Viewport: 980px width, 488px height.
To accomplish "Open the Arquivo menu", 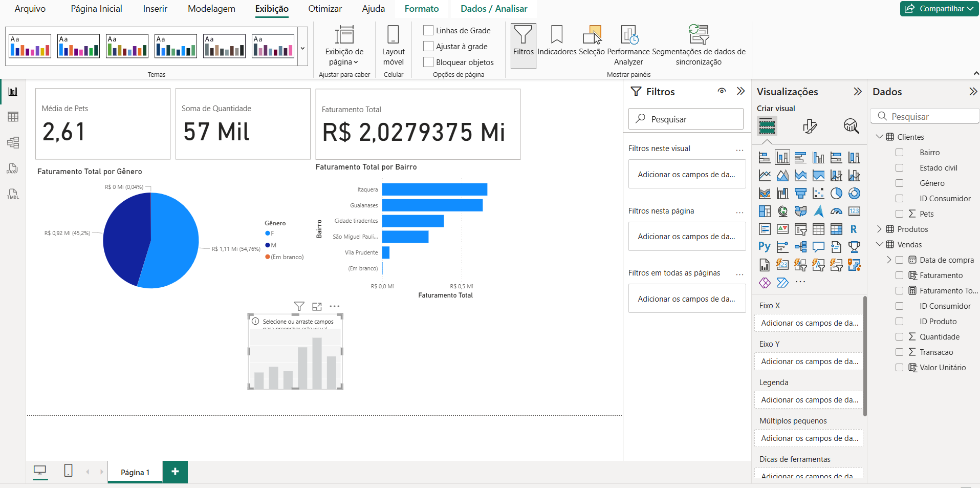I will (x=30, y=9).
